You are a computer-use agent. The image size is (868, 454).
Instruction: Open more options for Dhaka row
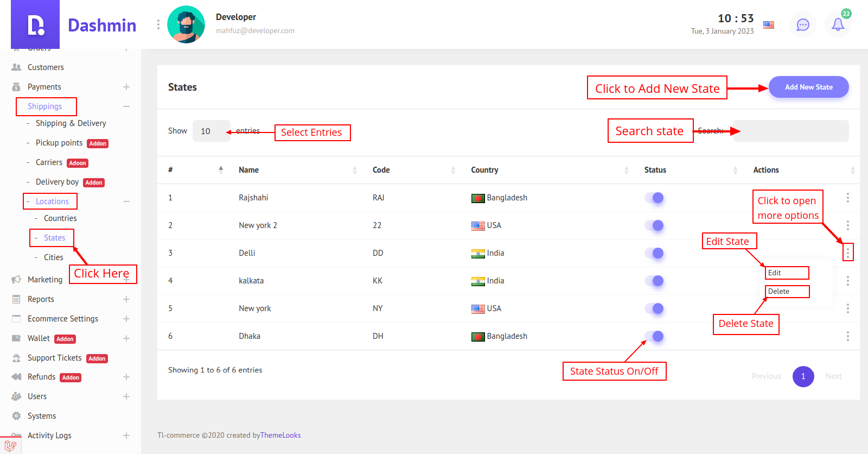847,336
